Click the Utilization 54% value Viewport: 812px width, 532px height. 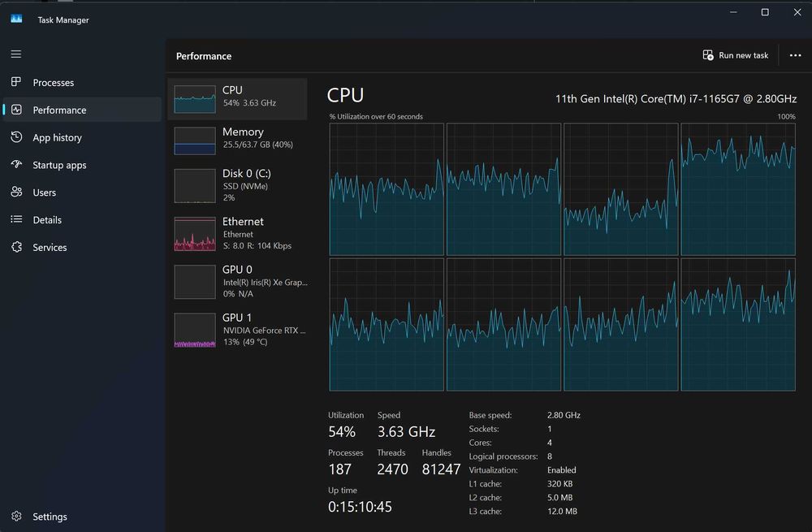[342, 431]
